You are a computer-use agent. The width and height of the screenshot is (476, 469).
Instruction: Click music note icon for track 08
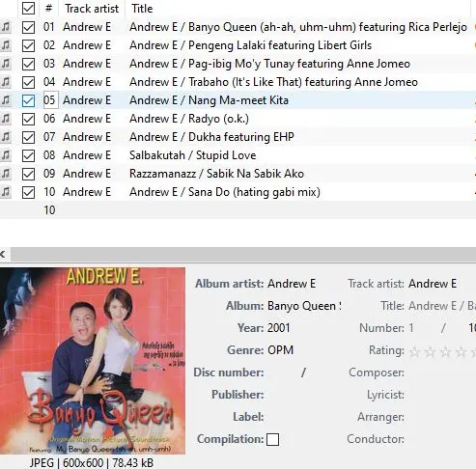click(x=6, y=155)
